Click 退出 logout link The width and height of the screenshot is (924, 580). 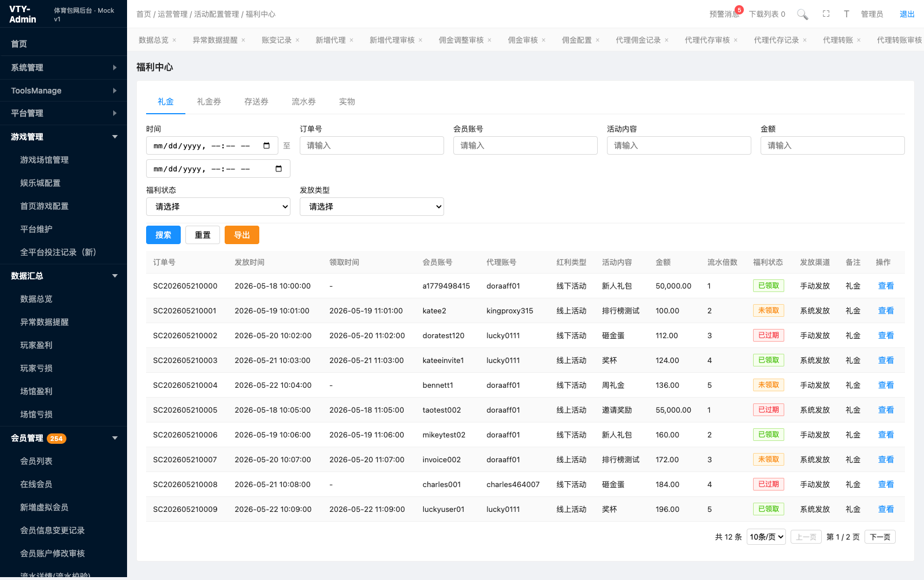(x=907, y=14)
